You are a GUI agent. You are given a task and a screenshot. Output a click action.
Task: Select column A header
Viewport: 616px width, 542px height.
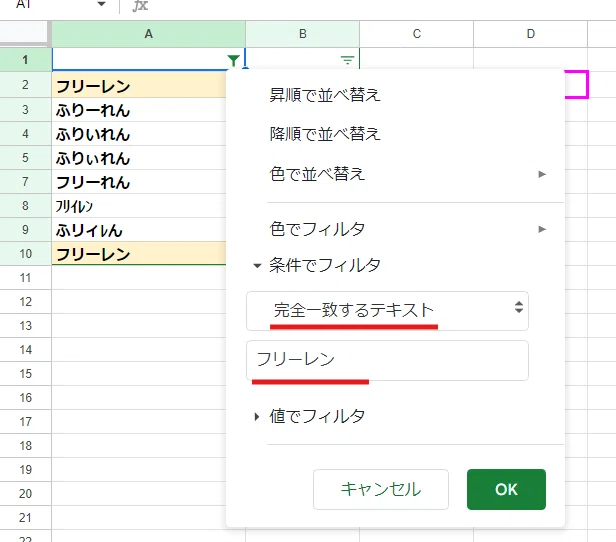pos(148,34)
